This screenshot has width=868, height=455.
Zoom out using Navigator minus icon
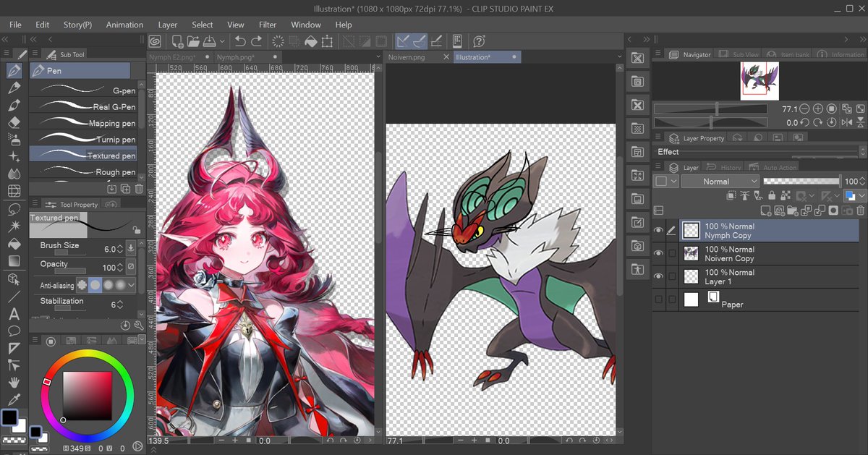805,109
